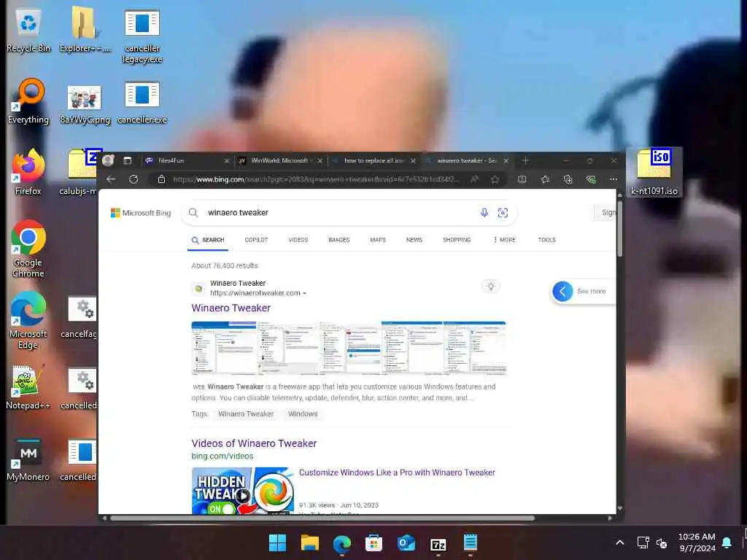Image resolution: width=747 pixels, height=560 pixels.
Task: Open the Explorer++ folder on desktop
Action: point(85,31)
